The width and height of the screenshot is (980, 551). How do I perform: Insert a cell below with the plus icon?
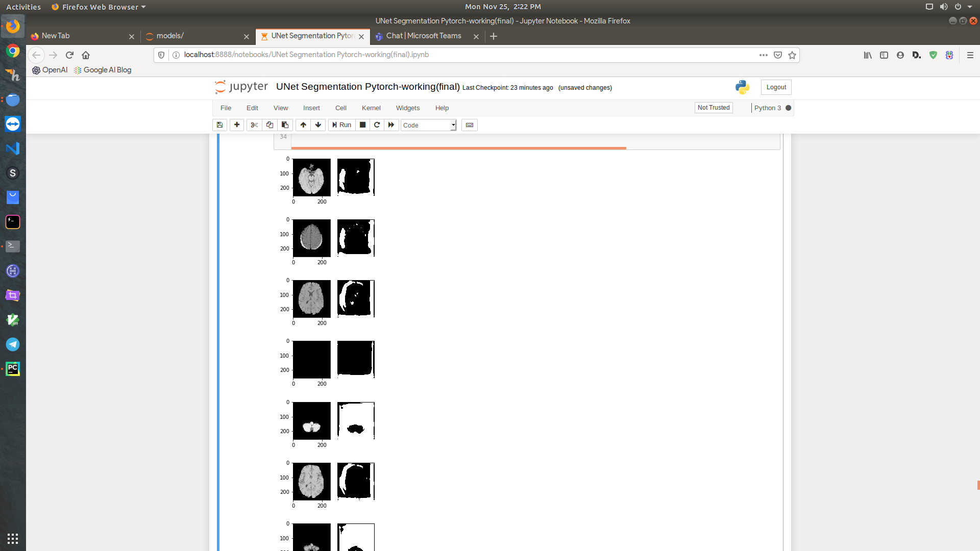237,125
